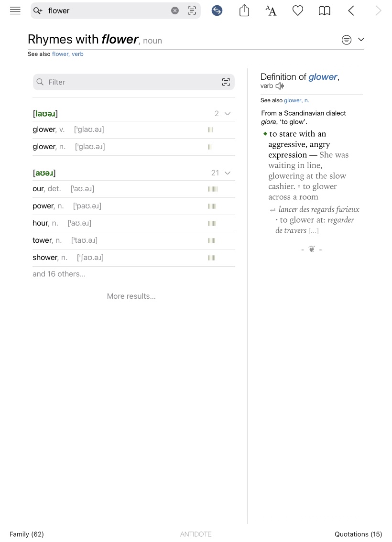Screen dimensions: 392x542
Task: Play glower pronunciation audio
Action: click(x=280, y=86)
